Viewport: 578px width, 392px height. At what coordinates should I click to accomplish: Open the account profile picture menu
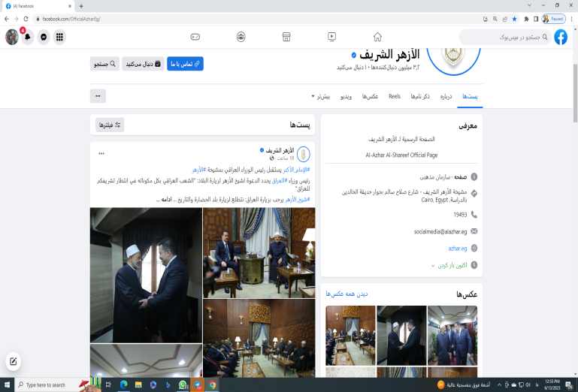(x=12, y=38)
